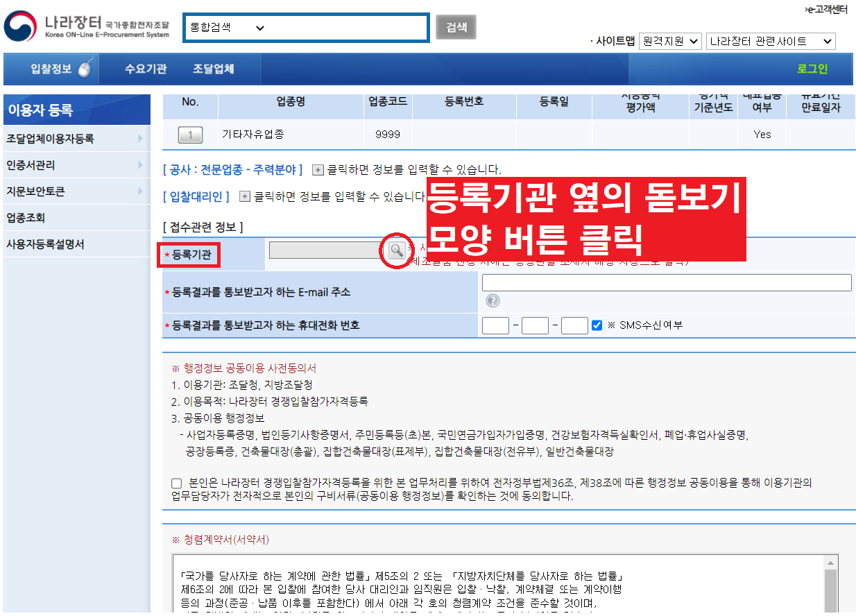Image resolution: width=856 pixels, height=616 pixels.
Task: Click the E-mail 주소 input field
Action: 667,282
